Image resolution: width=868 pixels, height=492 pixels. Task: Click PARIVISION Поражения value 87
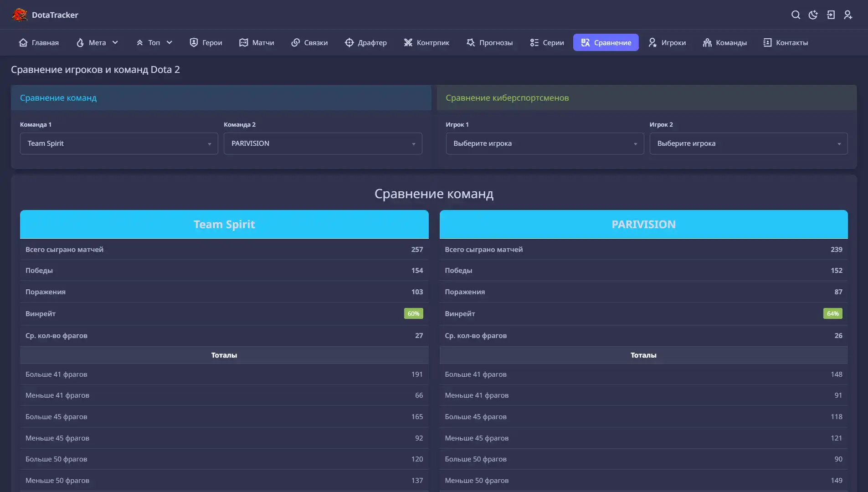(838, 292)
